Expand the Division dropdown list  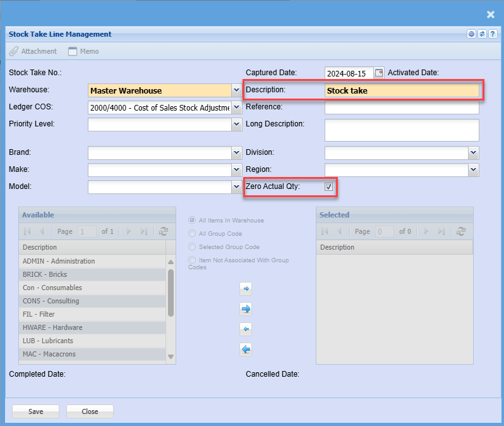tap(473, 152)
